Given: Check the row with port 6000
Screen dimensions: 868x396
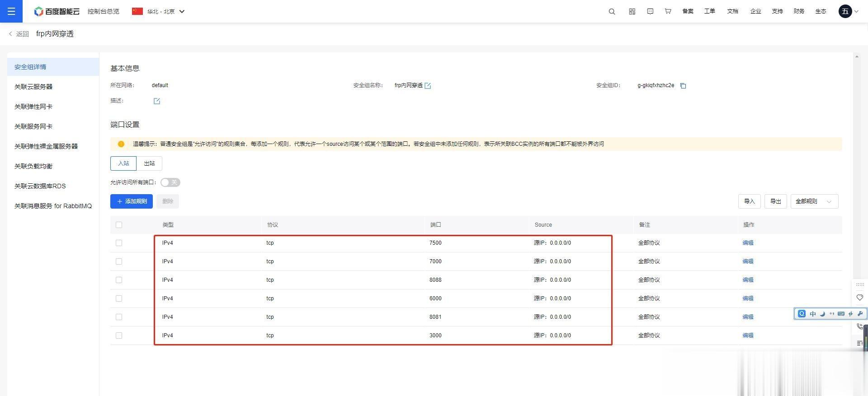Looking at the screenshot, I should [119, 298].
